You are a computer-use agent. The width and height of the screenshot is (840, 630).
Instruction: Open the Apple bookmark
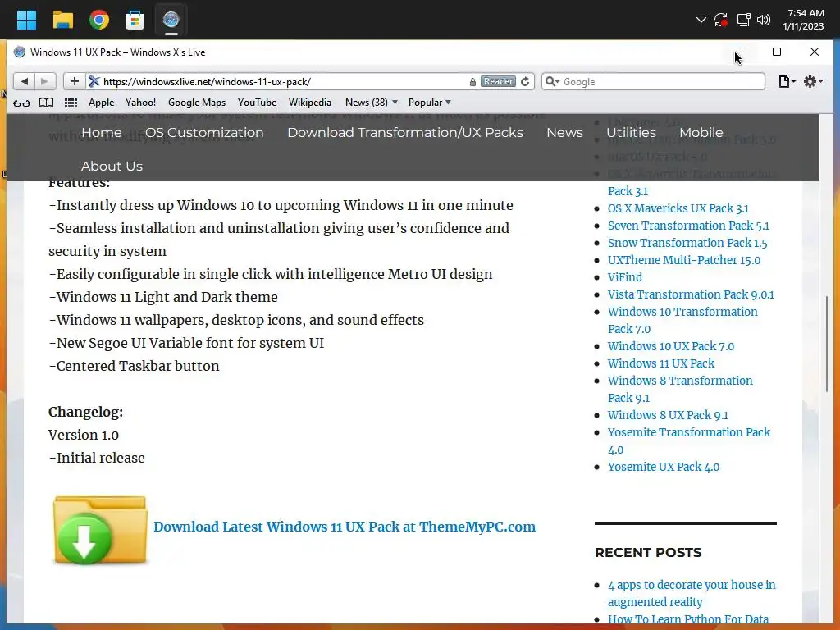click(101, 103)
